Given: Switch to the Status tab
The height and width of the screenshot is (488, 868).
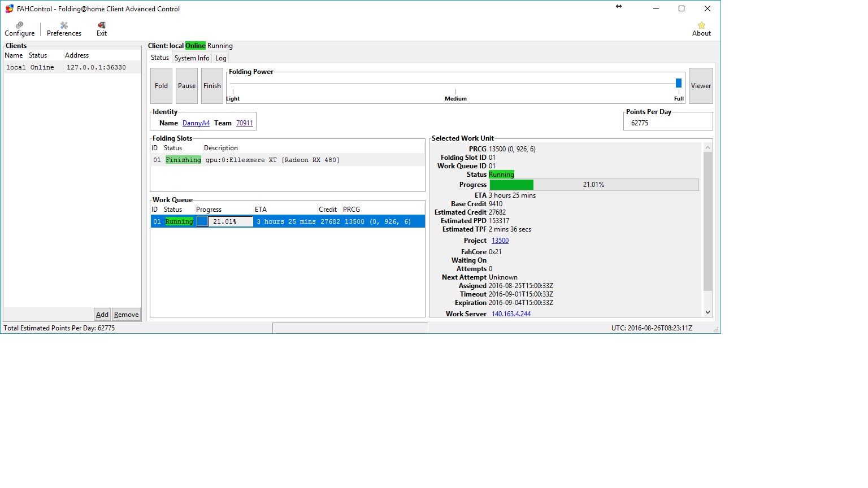Looking at the screenshot, I should 159,58.
